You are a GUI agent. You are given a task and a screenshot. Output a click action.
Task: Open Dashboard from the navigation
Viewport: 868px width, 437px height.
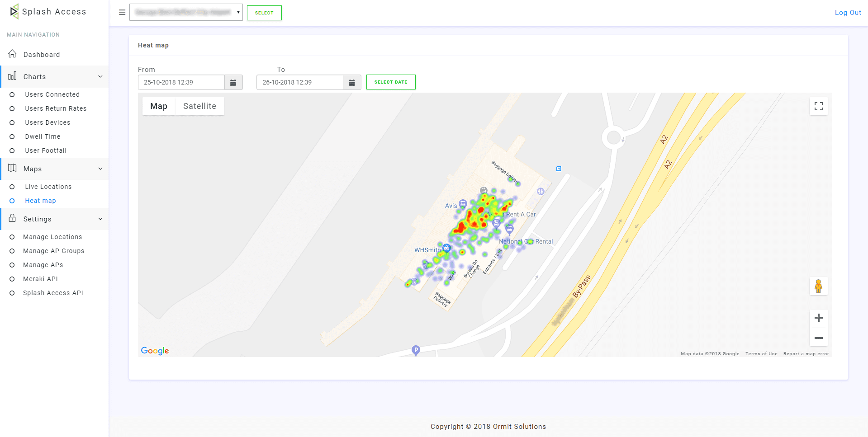click(x=42, y=55)
